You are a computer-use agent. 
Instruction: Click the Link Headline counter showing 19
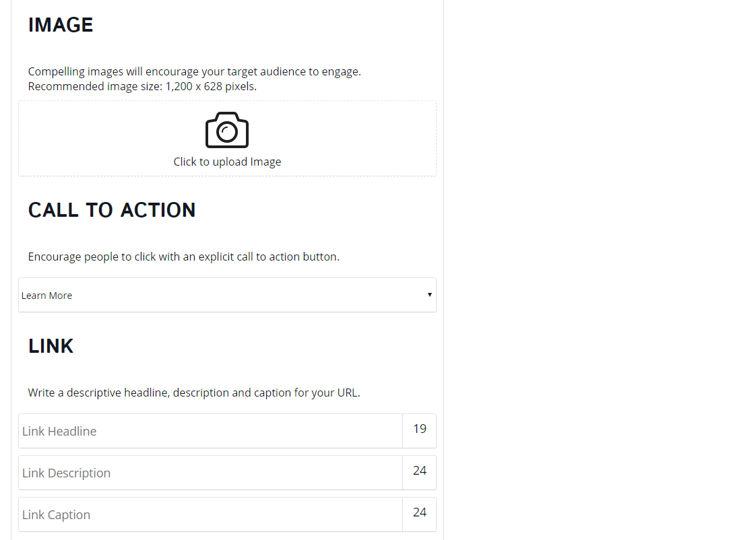(420, 429)
